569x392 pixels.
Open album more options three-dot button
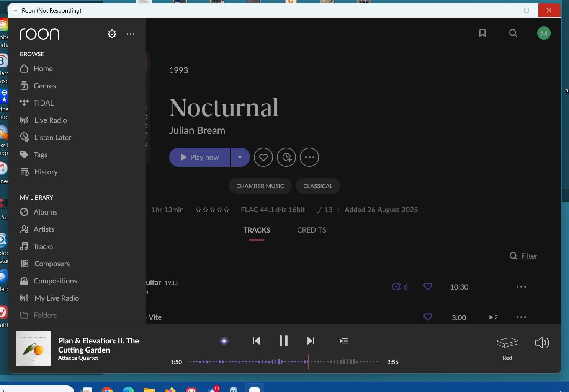pos(309,157)
